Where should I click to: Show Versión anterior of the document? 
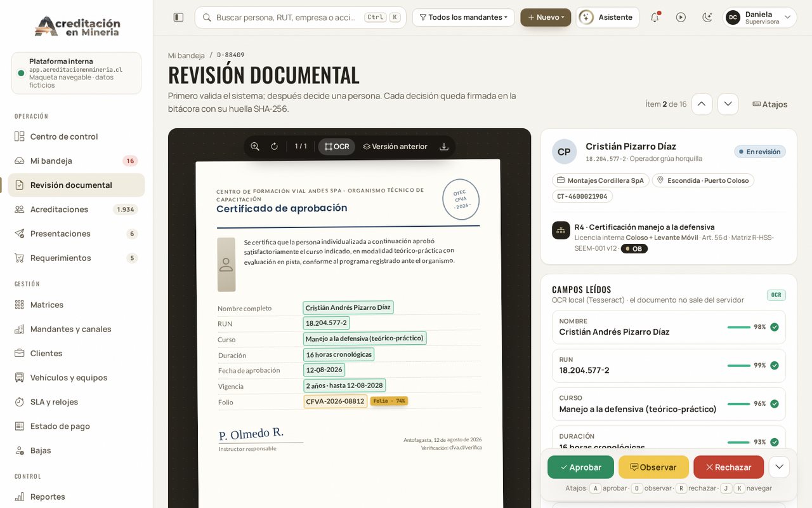tap(395, 147)
